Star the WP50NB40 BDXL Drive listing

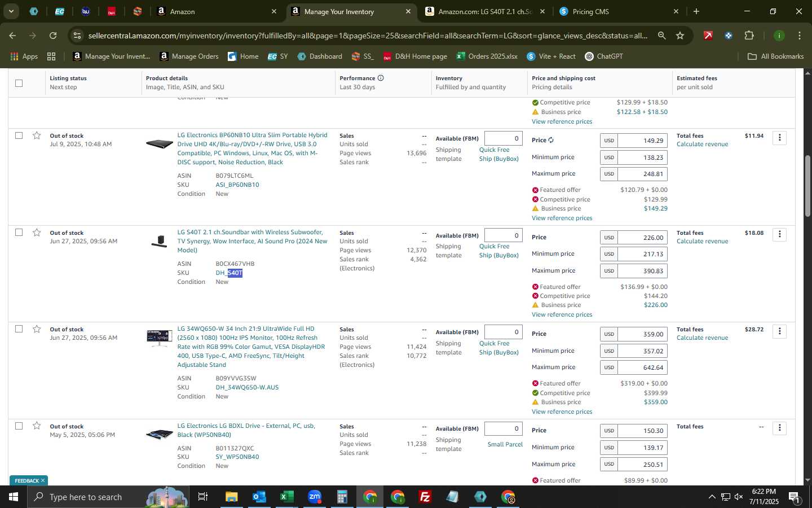37,426
